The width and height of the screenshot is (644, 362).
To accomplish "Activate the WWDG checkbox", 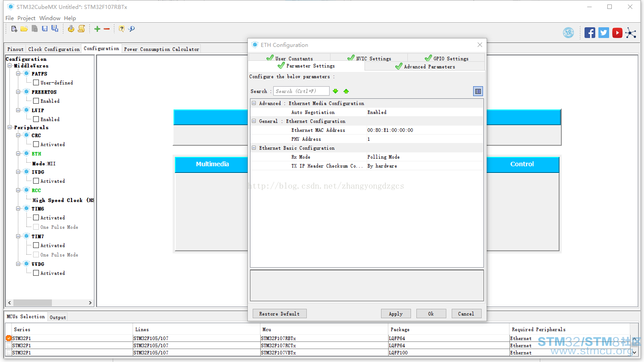I will pyautogui.click(x=36, y=273).
